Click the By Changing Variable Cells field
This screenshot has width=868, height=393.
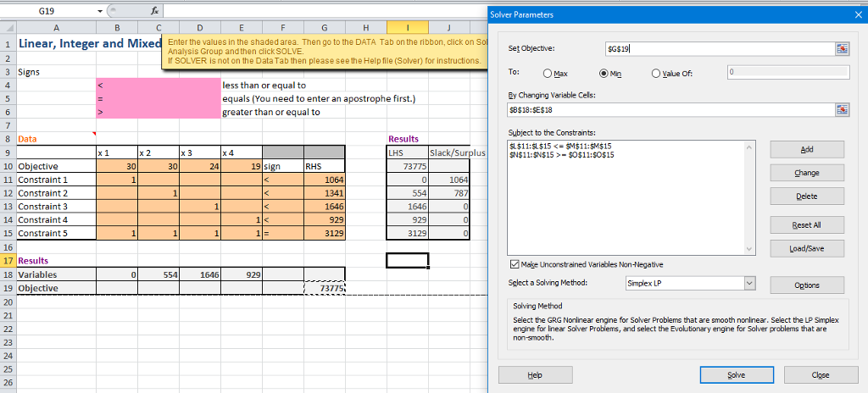click(670, 110)
